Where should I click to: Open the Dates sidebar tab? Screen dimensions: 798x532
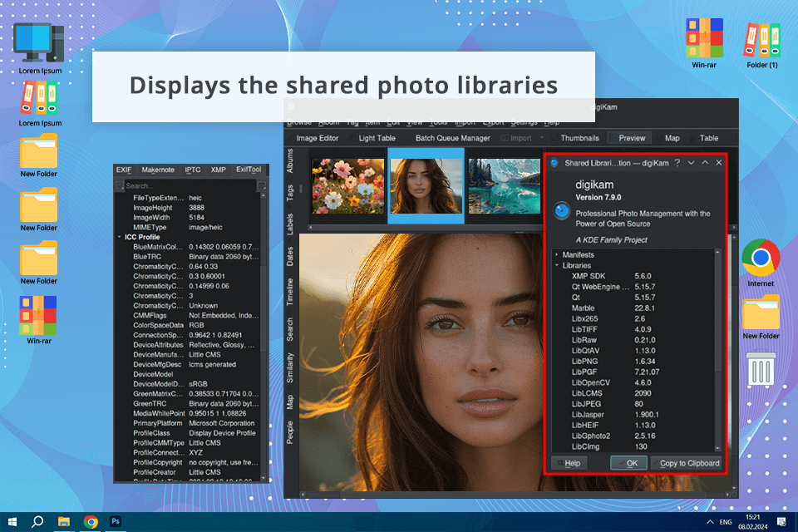290,257
